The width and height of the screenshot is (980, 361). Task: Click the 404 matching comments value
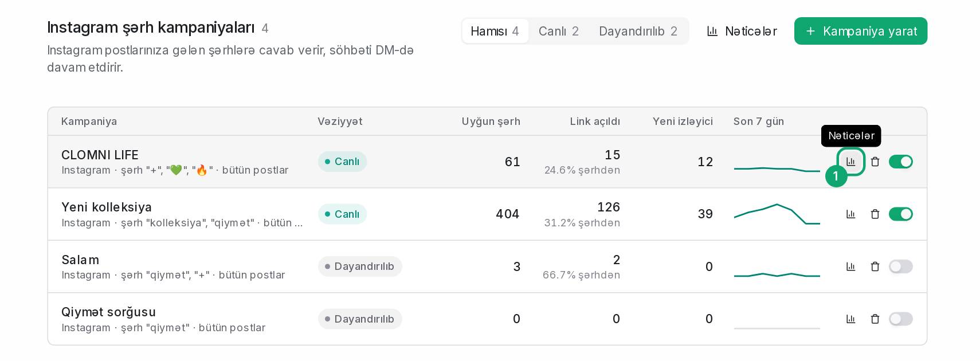coord(508,214)
